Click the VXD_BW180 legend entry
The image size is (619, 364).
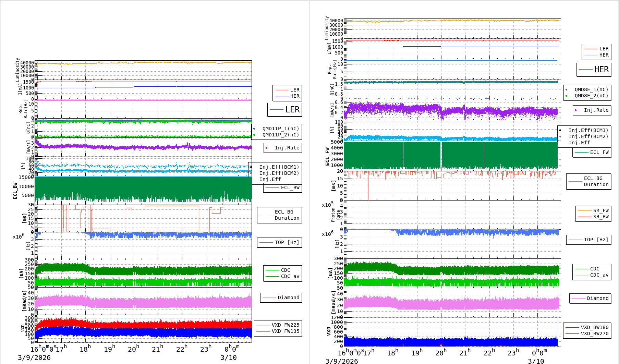point(594,327)
